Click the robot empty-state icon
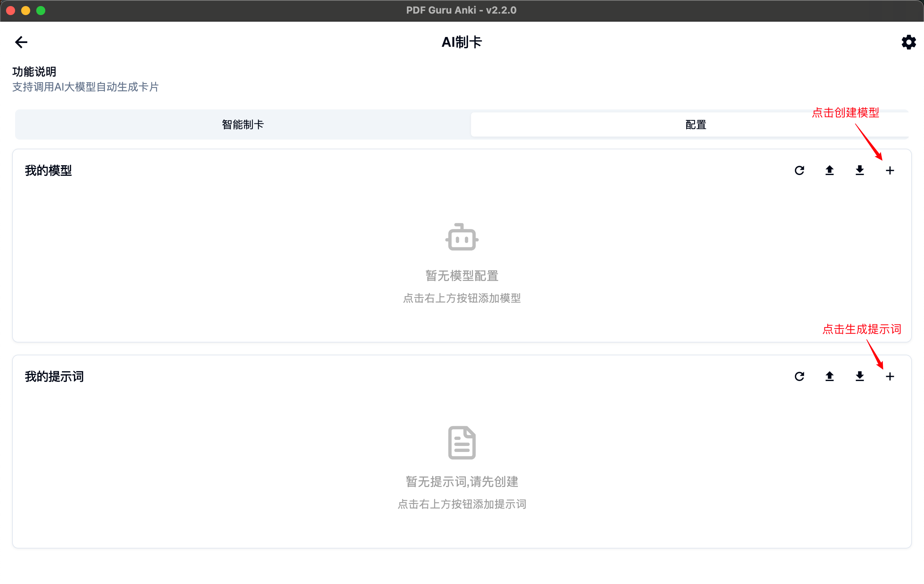 point(462,237)
